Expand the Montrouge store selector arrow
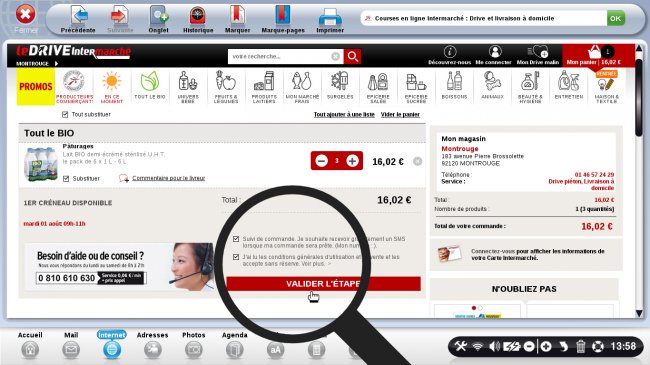Screen dimensions: 650x365 click(x=56, y=63)
